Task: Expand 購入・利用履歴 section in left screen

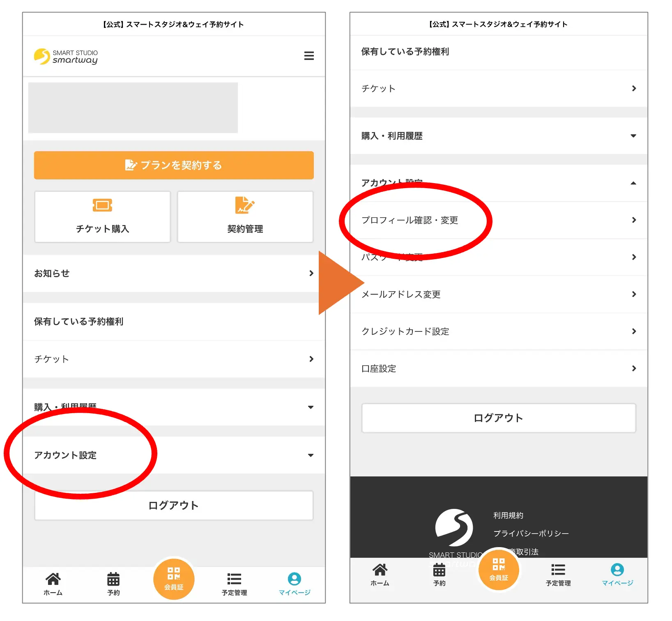Action: (x=311, y=407)
